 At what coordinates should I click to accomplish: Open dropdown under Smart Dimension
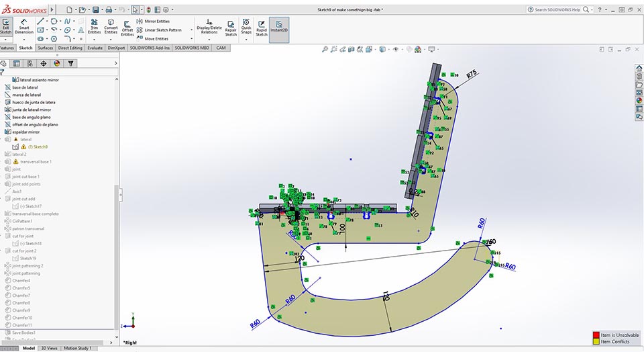coord(24,40)
